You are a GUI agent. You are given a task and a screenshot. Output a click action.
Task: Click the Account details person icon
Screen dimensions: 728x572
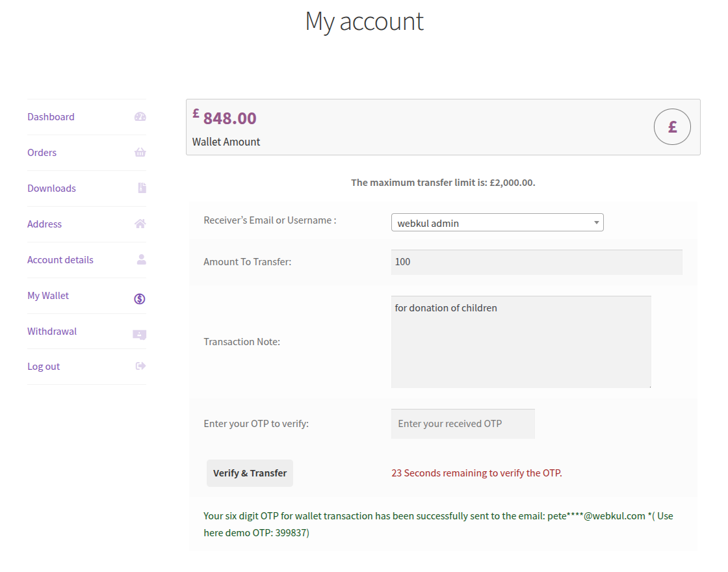[141, 259]
